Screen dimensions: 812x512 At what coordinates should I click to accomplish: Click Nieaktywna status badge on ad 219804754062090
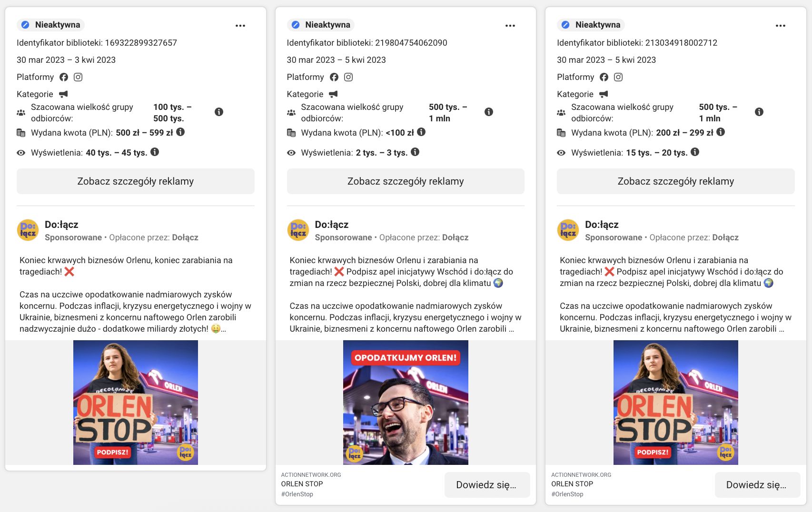(321, 25)
